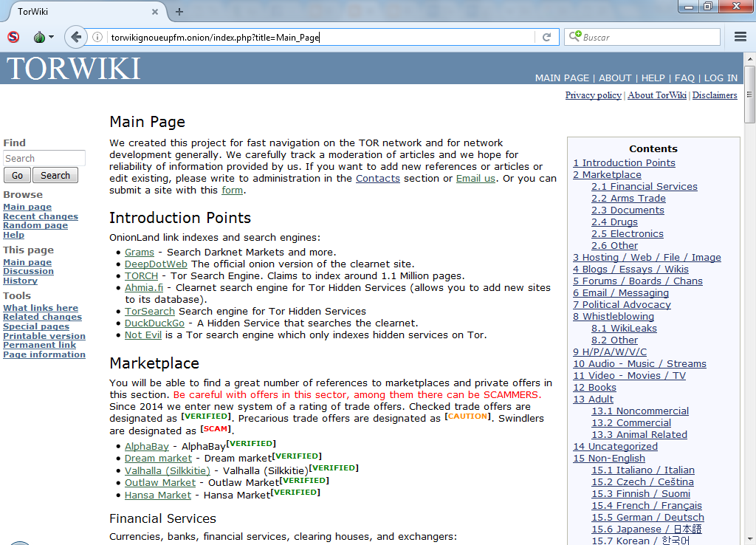Click the NoScript S icon in toolbar
This screenshot has height=545, width=756.
13,37
